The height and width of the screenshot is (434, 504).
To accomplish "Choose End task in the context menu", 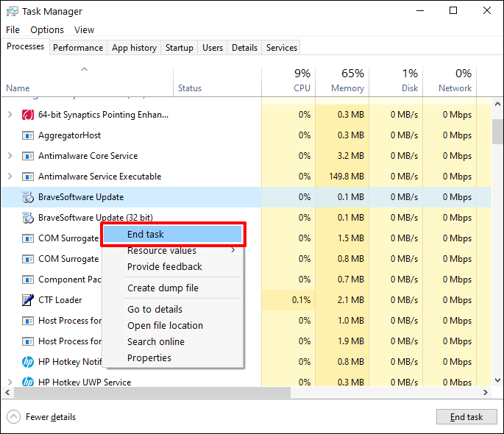I will tap(173, 234).
